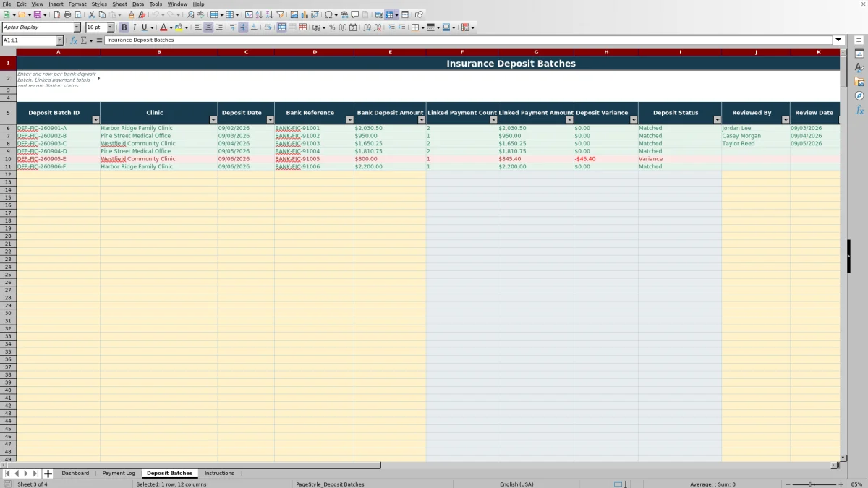
Task: Click the Add new sheet plus icon
Action: point(48,474)
